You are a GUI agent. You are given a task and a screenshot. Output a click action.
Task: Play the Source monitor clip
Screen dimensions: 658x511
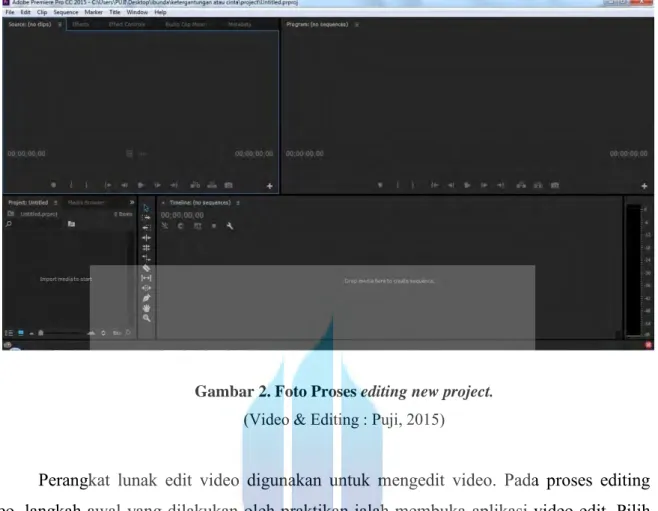tap(141, 185)
